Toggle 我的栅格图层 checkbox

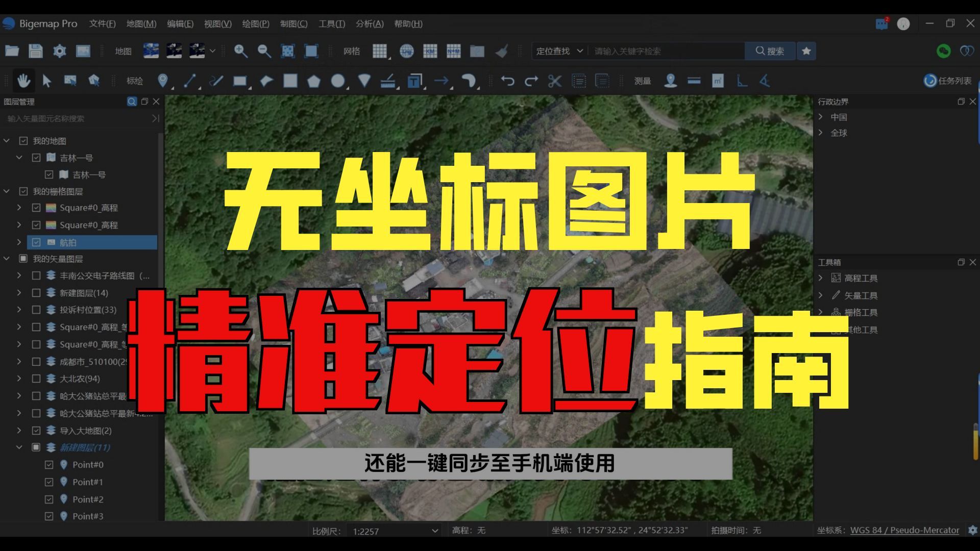(x=23, y=191)
